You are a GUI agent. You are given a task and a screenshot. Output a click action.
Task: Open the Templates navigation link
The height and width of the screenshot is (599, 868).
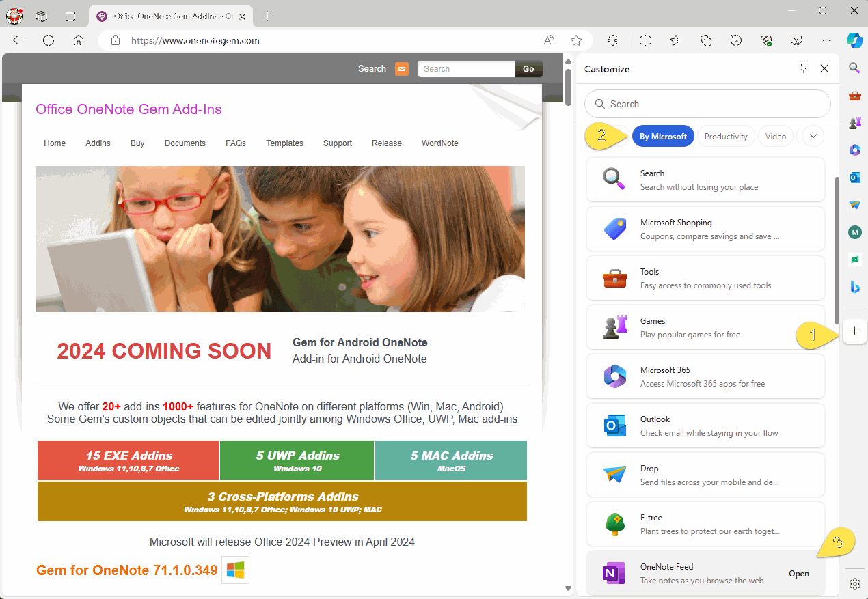[x=284, y=143]
